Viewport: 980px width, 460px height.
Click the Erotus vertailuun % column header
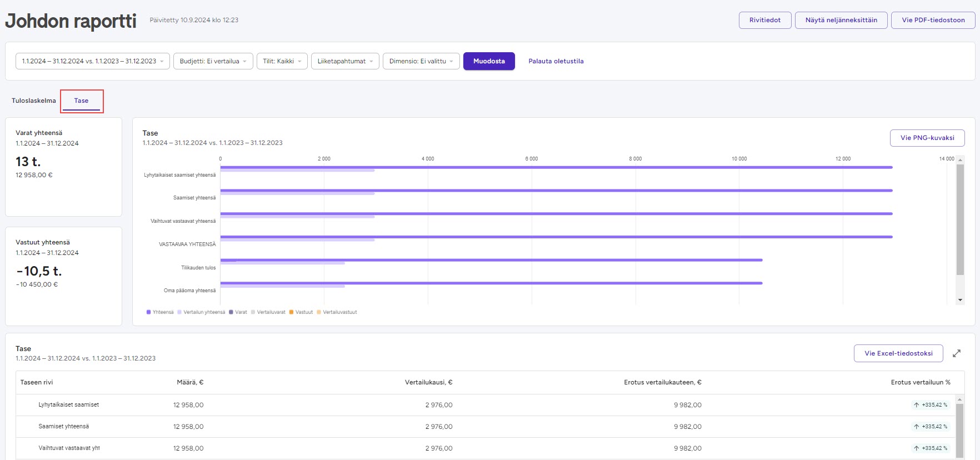(x=921, y=382)
